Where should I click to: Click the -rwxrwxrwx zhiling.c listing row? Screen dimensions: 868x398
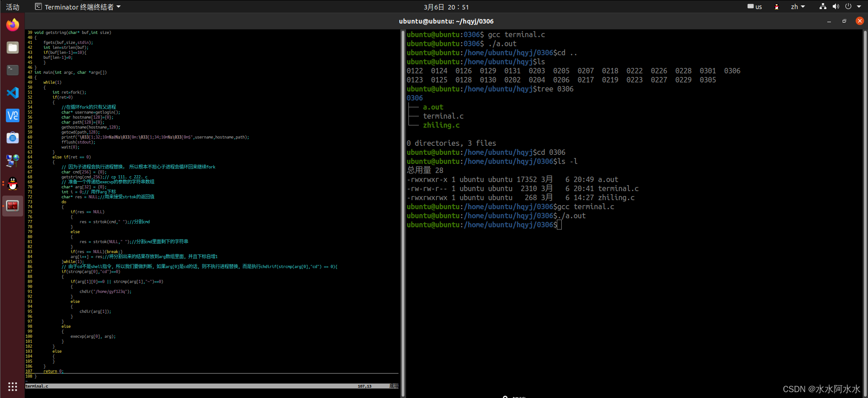[x=521, y=198]
